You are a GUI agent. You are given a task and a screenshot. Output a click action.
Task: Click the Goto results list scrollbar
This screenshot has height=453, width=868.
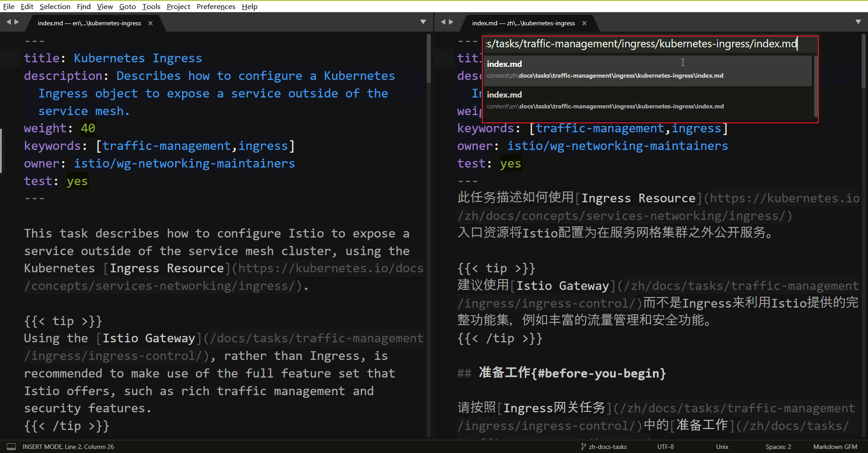(x=816, y=86)
